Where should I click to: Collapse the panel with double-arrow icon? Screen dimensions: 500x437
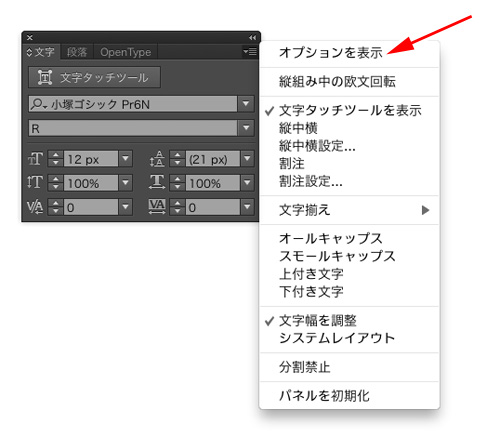(x=252, y=38)
